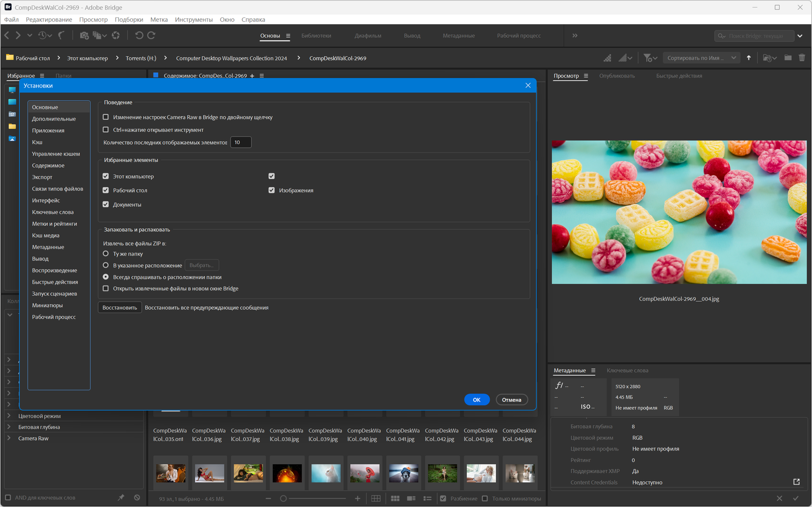Open the Сортировать по Имя dropdown
The height and width of the screenshot is (507, 812).
[x=701, y=58]
